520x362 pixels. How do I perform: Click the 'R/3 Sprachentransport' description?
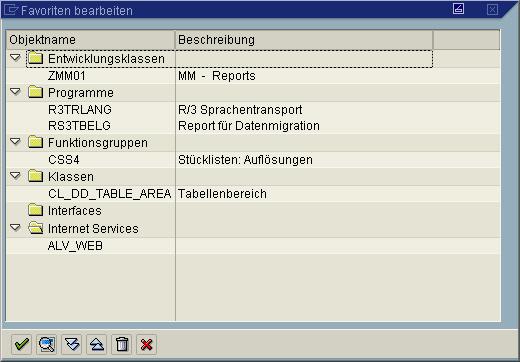tap(240, 110)
